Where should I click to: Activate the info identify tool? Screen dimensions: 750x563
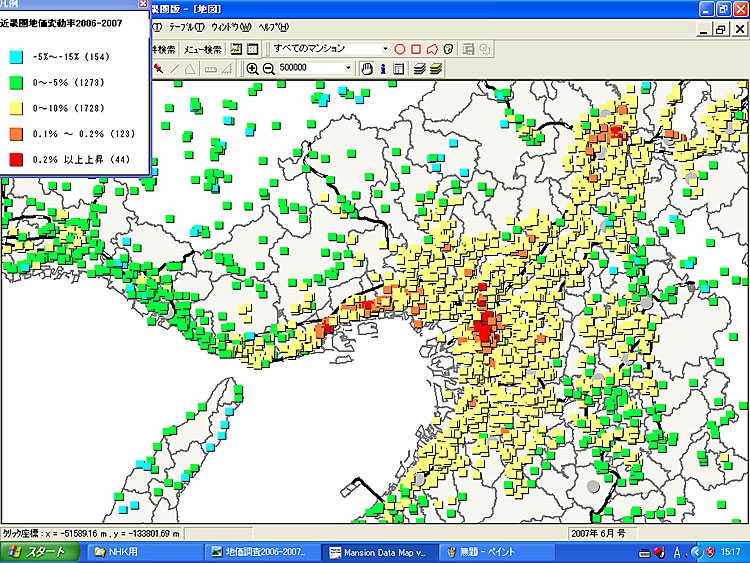pos(383,69)
